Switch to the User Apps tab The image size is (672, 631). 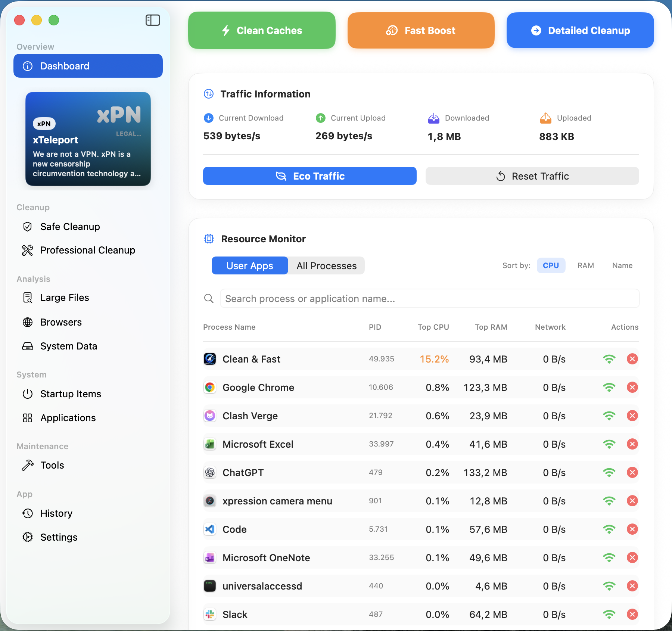(250, 265)
